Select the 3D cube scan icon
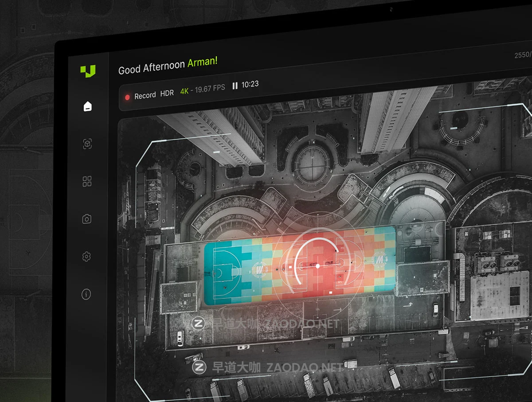532x402 pixels. pos(87,144)
